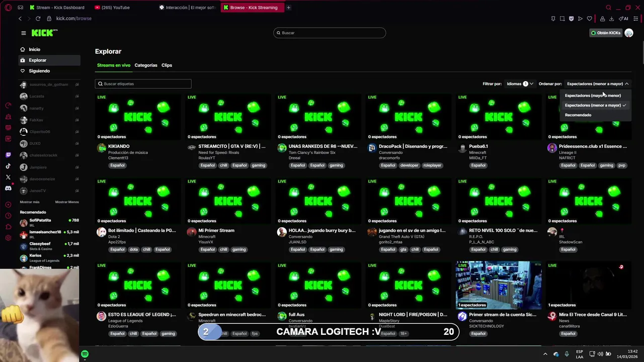Switch to Streams en vivo tab

[x=114, y=65]
